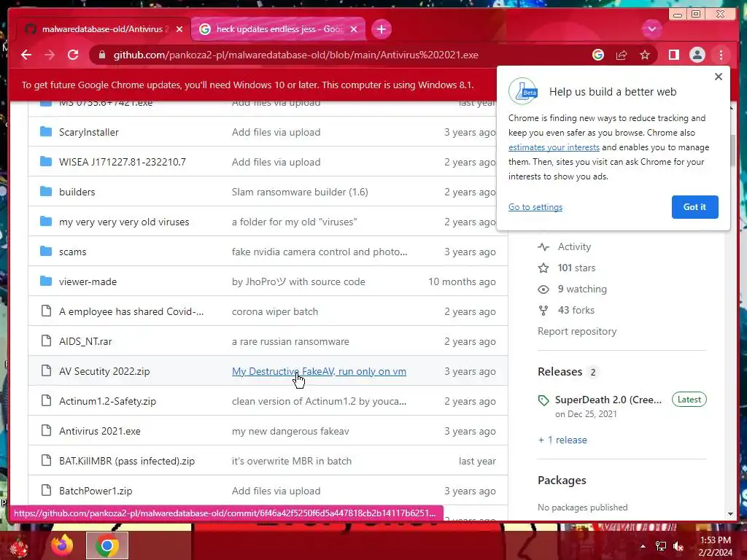747x560 pixels.
Task: Click the padlock site info icon
Action: tap(102, 55)
